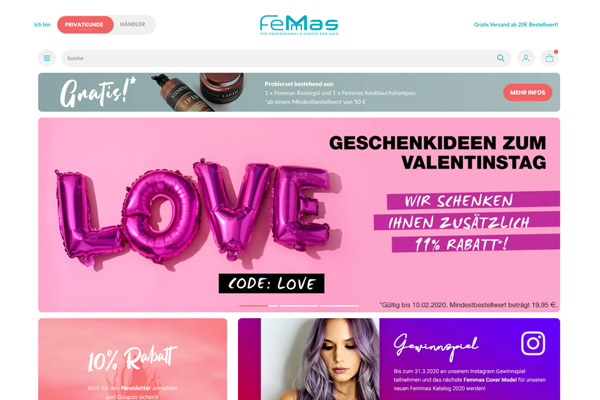This screenshot has height=400, width=600.
Task: Click the CODE: LOVE label
Action: [x=271, y=284]
